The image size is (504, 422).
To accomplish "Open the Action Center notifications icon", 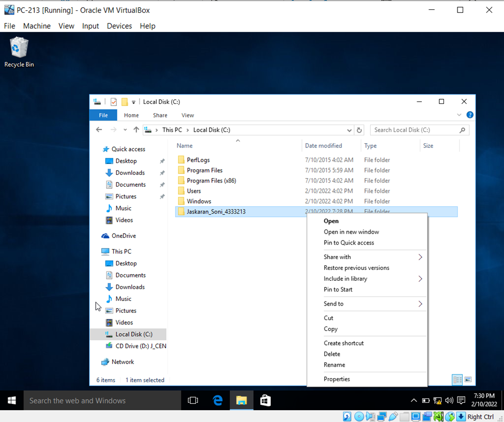I will (x=461, y=400).
